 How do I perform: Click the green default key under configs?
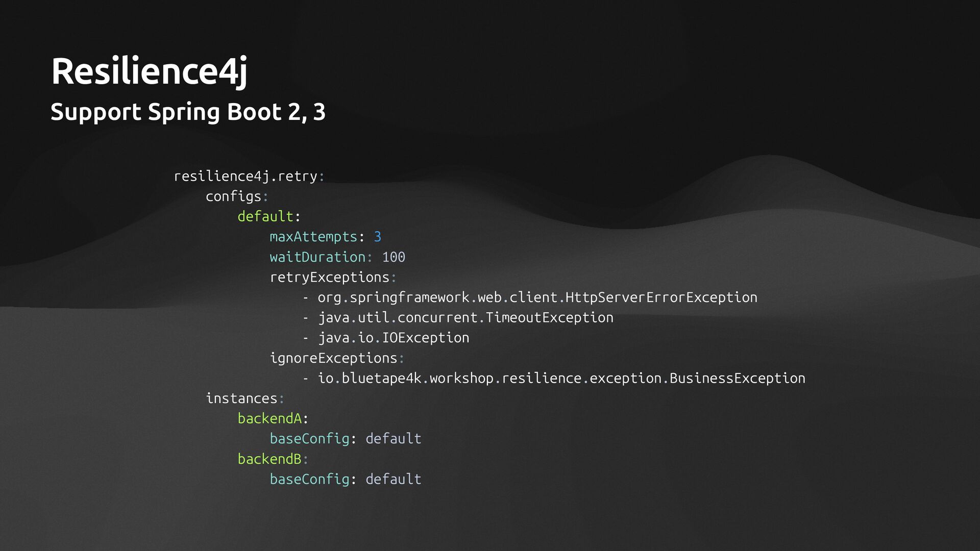click(265, 217)
